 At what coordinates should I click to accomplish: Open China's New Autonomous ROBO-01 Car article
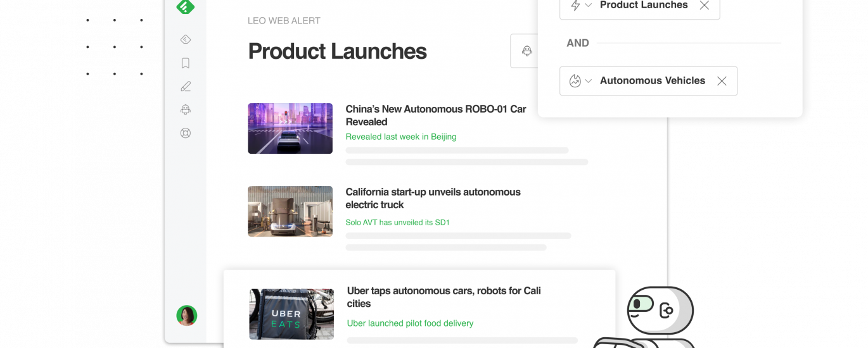435,115
